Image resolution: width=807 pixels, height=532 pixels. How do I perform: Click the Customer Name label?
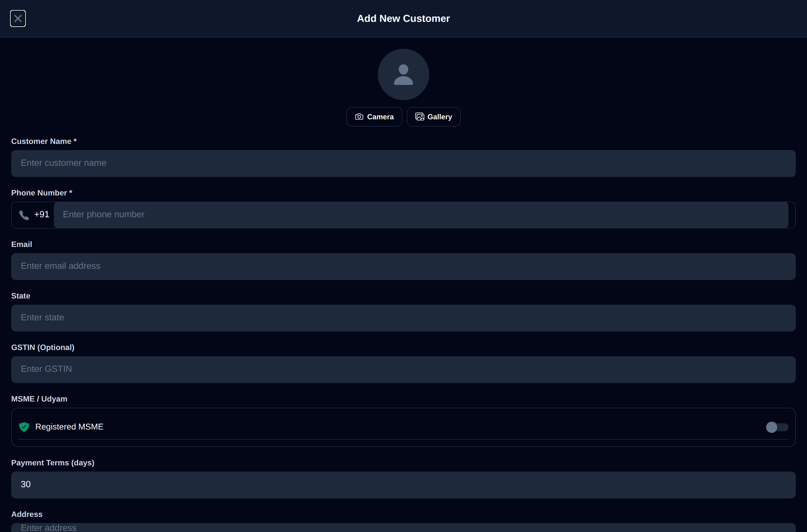pos(44,141)
